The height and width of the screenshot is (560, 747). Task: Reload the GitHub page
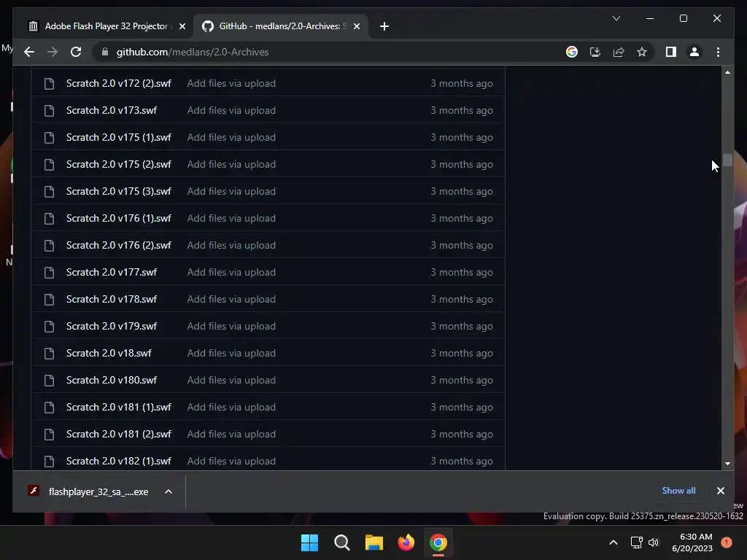click(76, 52)
